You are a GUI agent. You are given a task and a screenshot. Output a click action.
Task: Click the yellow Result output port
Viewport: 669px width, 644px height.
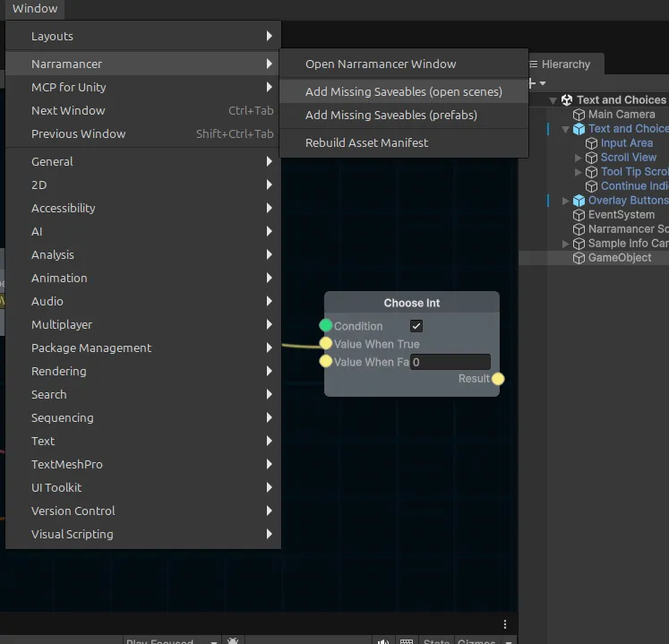498,379
